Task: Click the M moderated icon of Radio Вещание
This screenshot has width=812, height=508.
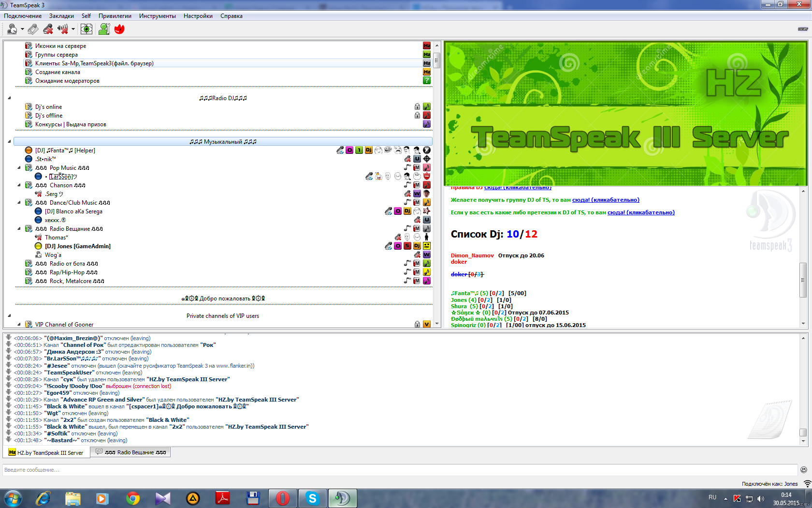Action: click(417, 229)
